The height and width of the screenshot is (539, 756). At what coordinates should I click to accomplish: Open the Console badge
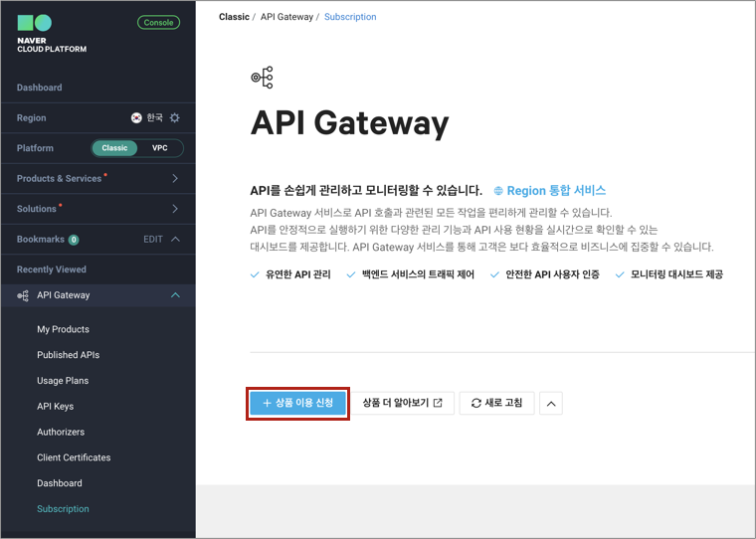click(158, 23)
